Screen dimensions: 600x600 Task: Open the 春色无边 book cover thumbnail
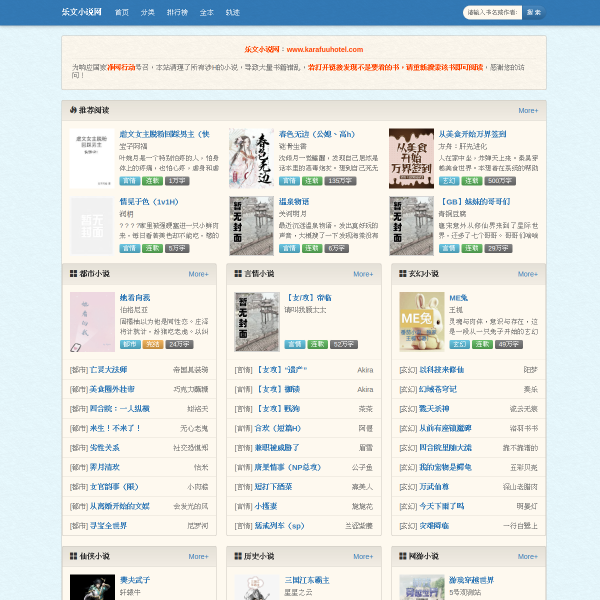pos(251,158)
